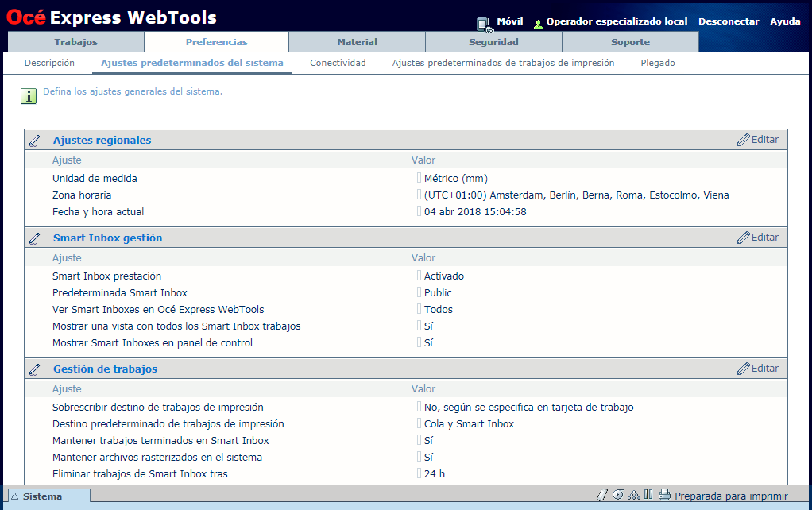Viewport: 812px width, 510px height.
Task: Click 'Defina los ajustes generales del sistema.' text
Action: click(133, 91)
